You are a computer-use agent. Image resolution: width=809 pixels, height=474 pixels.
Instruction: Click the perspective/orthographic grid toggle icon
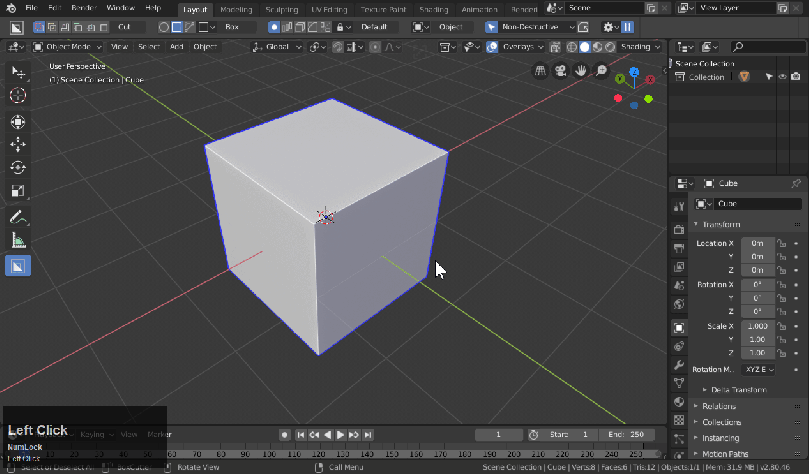541,71
